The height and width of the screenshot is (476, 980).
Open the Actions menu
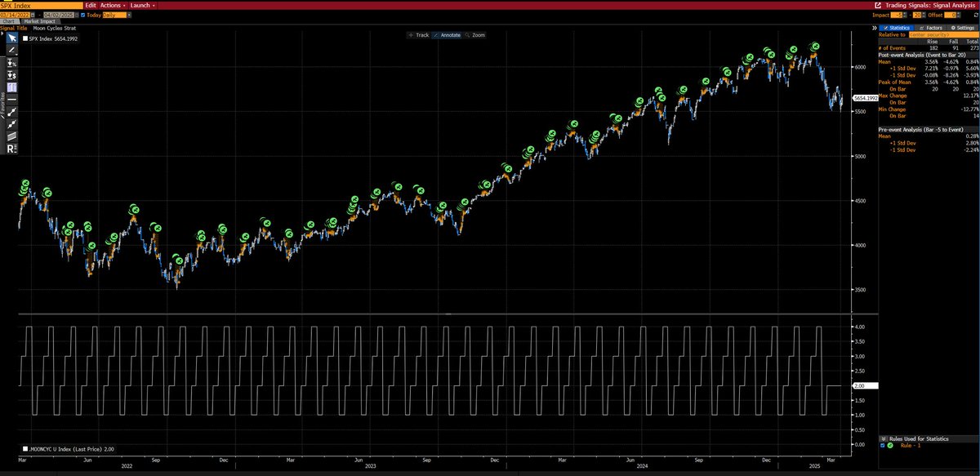pyautogui.click(x=113, y=5)
